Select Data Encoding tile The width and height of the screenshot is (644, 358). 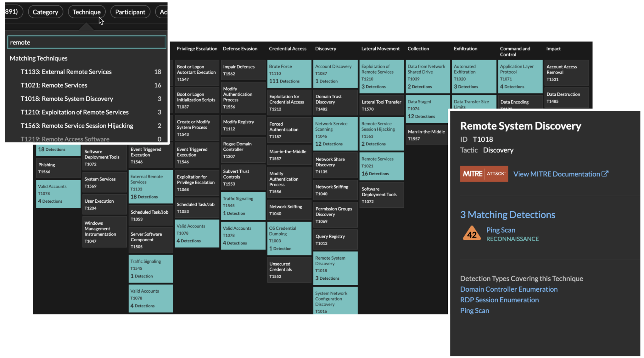coord(520,102)
